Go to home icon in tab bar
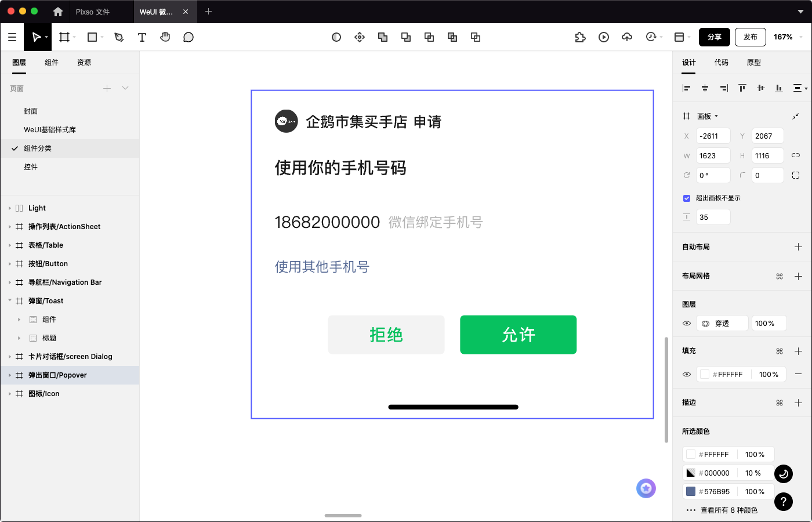This screenshot has height=522, width=812. pos(57,12)
